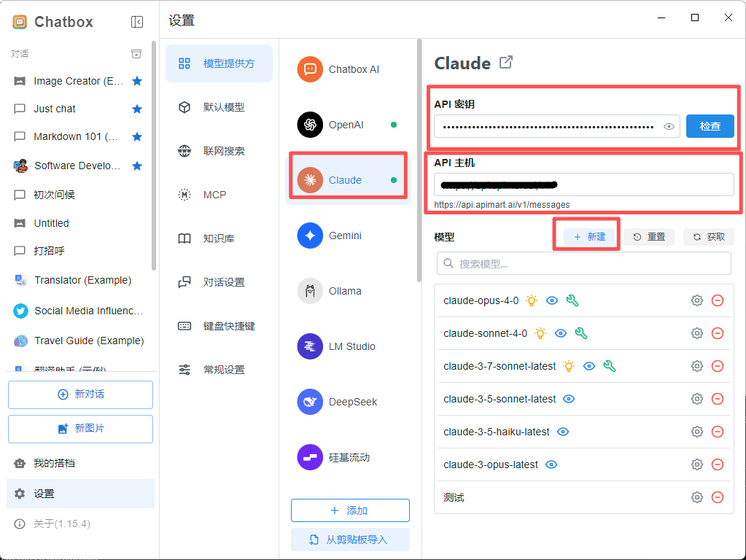Image resolution: width=746 pixels, height=560 pixels.
Task: Select the OpenAI provider icon
Action: click(x=310, y=125)
